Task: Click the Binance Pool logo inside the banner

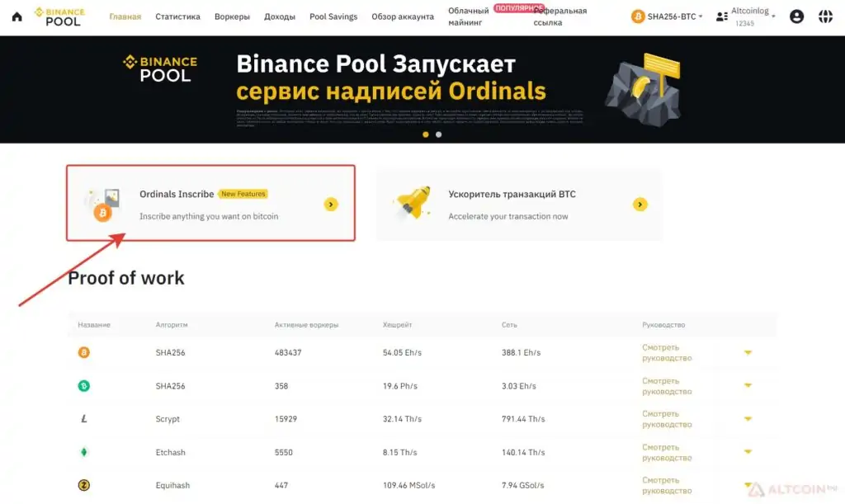Action: point(160,68)
